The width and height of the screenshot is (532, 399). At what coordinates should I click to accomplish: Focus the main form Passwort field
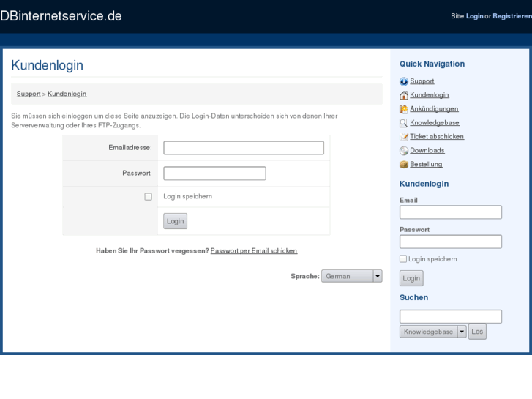click(214, 174)
